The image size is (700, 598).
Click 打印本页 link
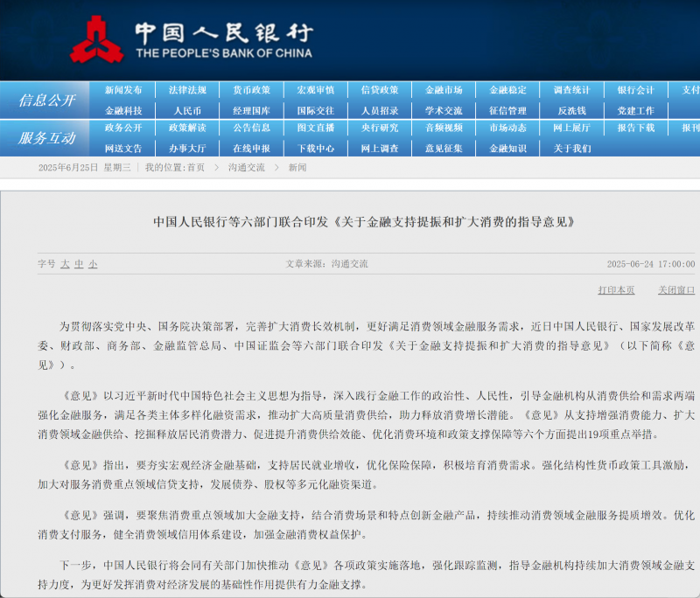(616, 290)
